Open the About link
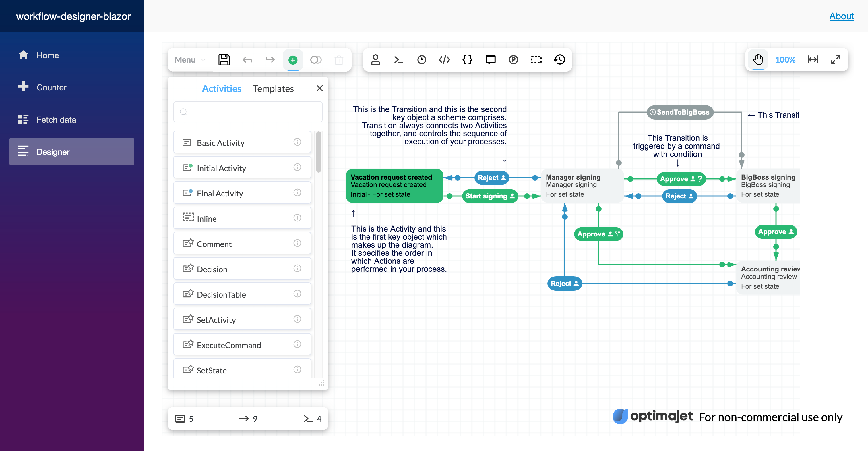 click(841, 16)
